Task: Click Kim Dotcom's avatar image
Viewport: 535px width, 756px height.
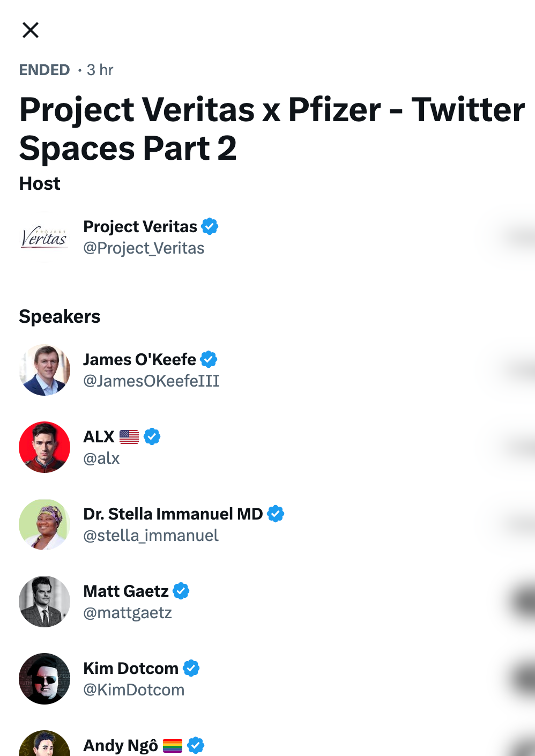Action: (x=44, y=679)
